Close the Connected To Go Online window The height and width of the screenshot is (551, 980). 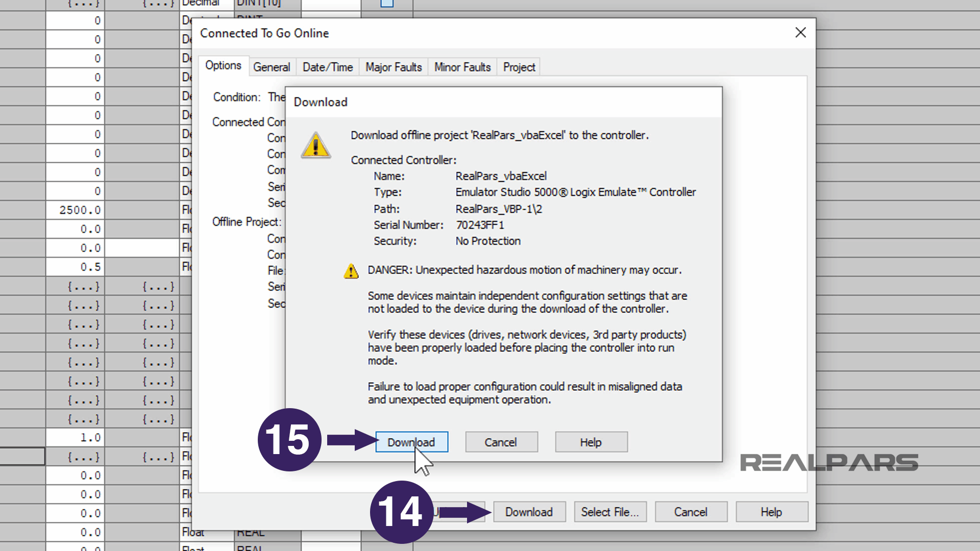pos(800,33)
